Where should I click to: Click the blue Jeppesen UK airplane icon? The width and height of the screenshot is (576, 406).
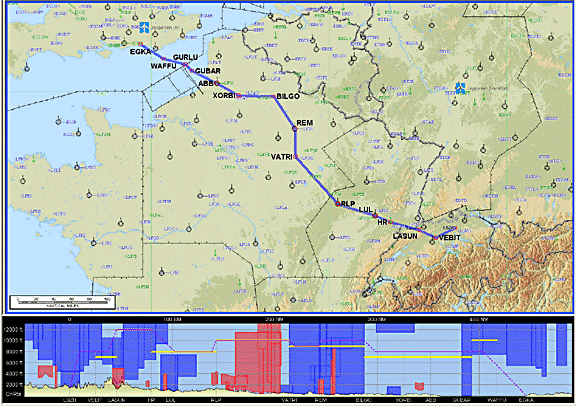click(144, 28)
